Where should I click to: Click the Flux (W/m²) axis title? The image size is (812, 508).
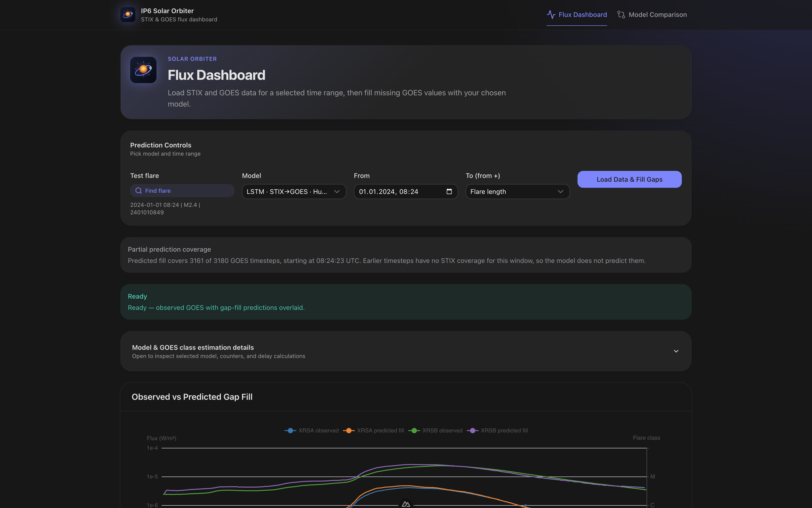click(x=161, y=438)
